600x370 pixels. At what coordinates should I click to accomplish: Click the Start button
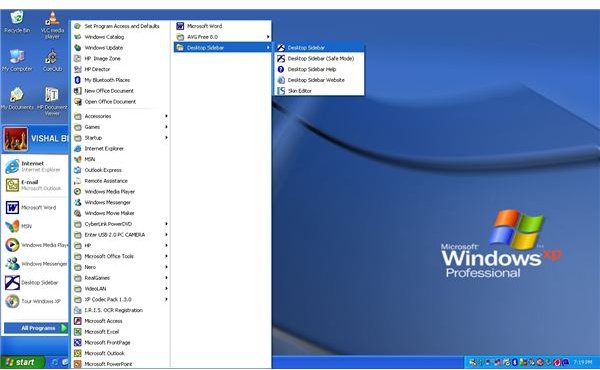[22, 362]
